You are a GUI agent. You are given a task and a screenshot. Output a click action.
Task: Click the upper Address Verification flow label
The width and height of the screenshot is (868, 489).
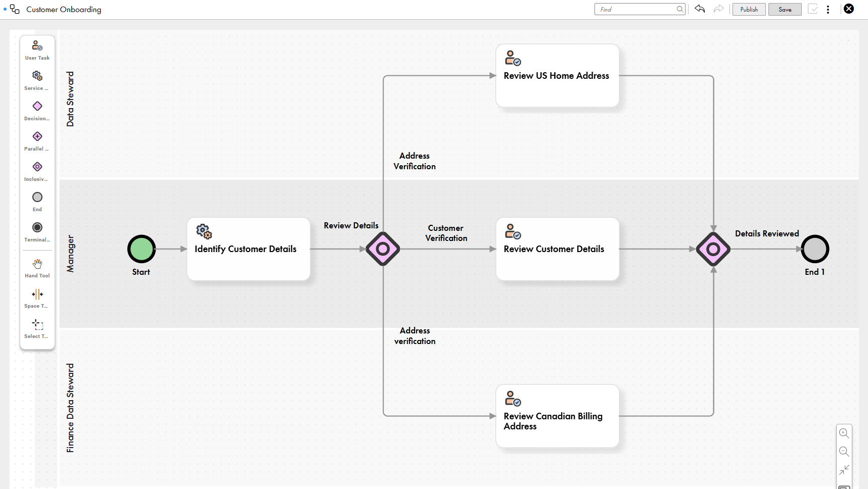(415, 161)
